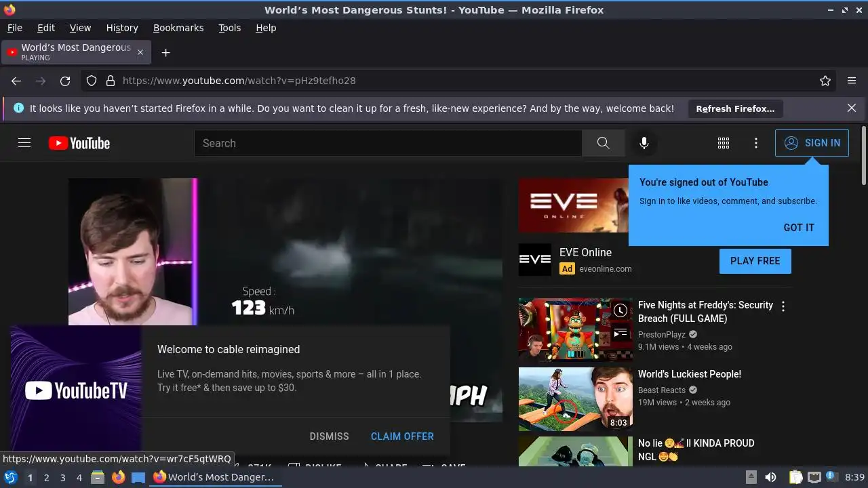Image resolution: width=868 pixels, height=488 pixels.
Task: Open the clipboard tray icon
Action: (x=795, y=477)
